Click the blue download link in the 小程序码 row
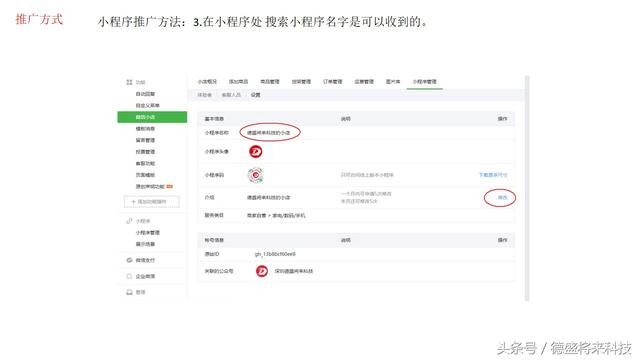 [x=493, y=175]
